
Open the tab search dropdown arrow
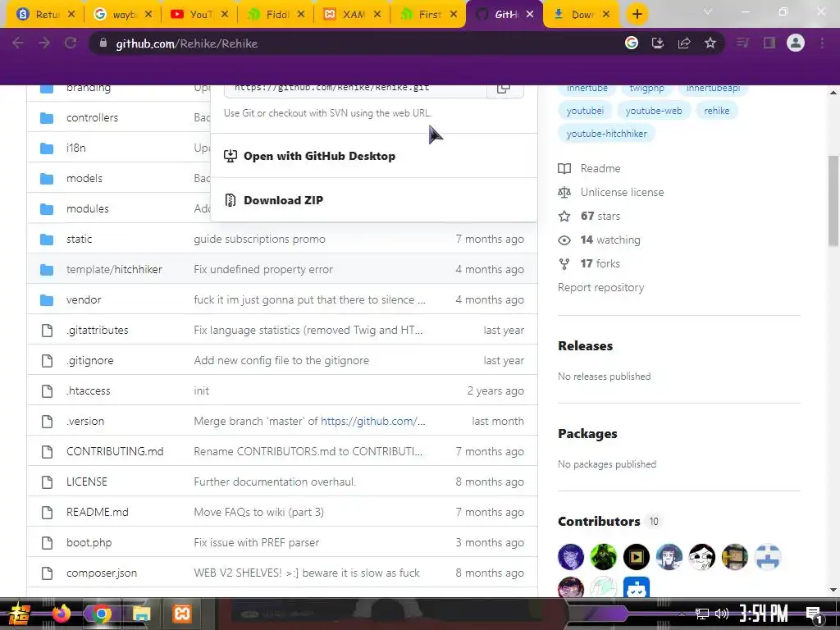tap(708, 11)
